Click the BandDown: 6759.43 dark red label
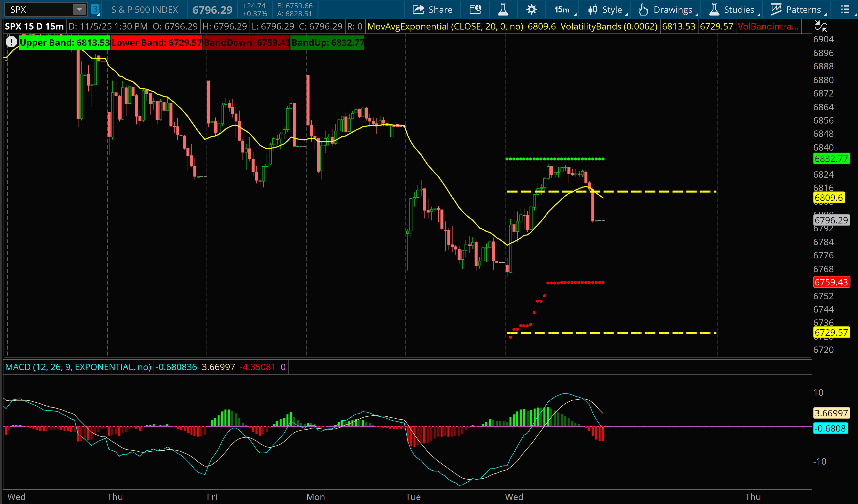This screenshot has width=858, height=504. tap(247, 43)
